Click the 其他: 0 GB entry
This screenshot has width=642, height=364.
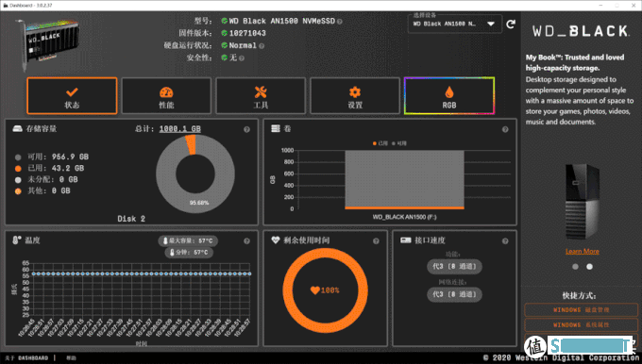pos(42,191)
